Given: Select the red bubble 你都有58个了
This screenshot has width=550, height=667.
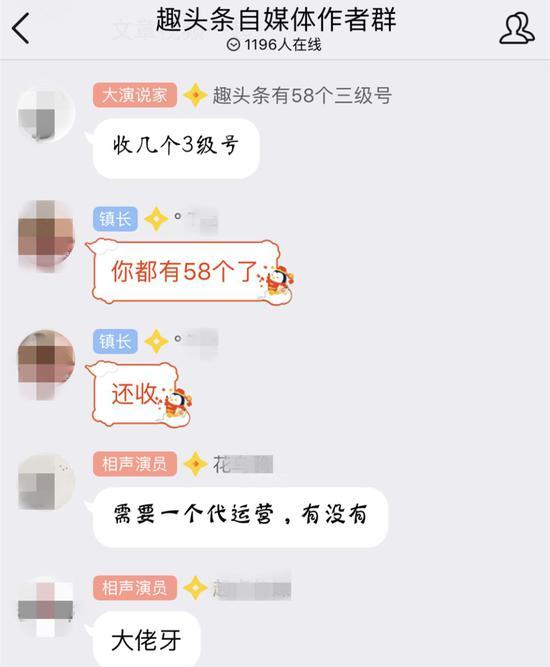Looking at the screenshot, I should pyautogui.click(x=186, y=271).
